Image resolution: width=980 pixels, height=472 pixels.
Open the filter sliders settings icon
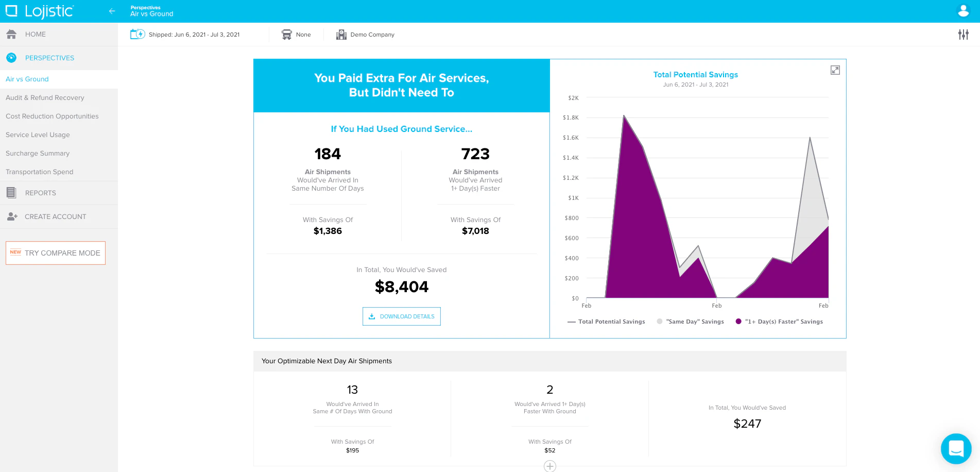coord(963,35)
